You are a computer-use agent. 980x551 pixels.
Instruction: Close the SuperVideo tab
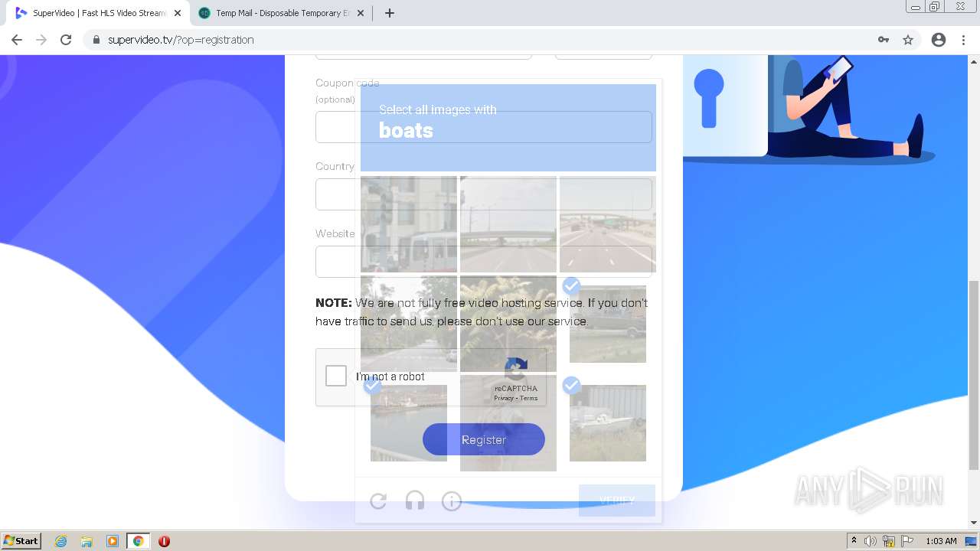coord(177,13)
